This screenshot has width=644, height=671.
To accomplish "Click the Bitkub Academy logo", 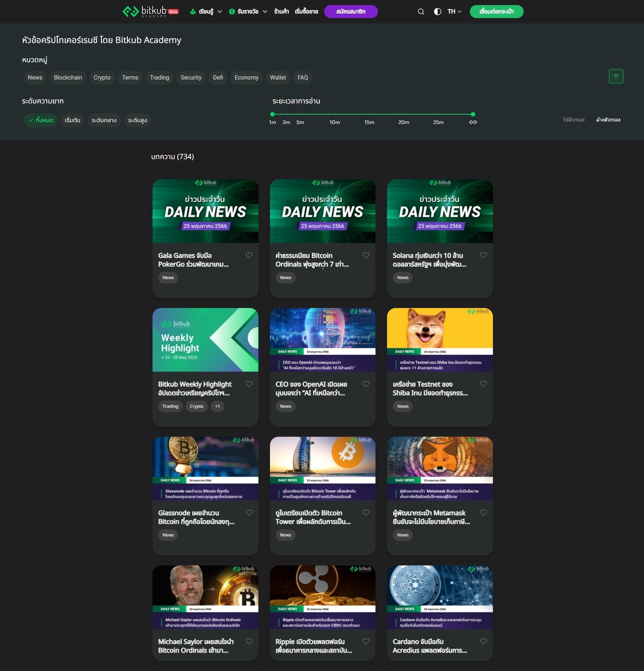I will [150, 12].
